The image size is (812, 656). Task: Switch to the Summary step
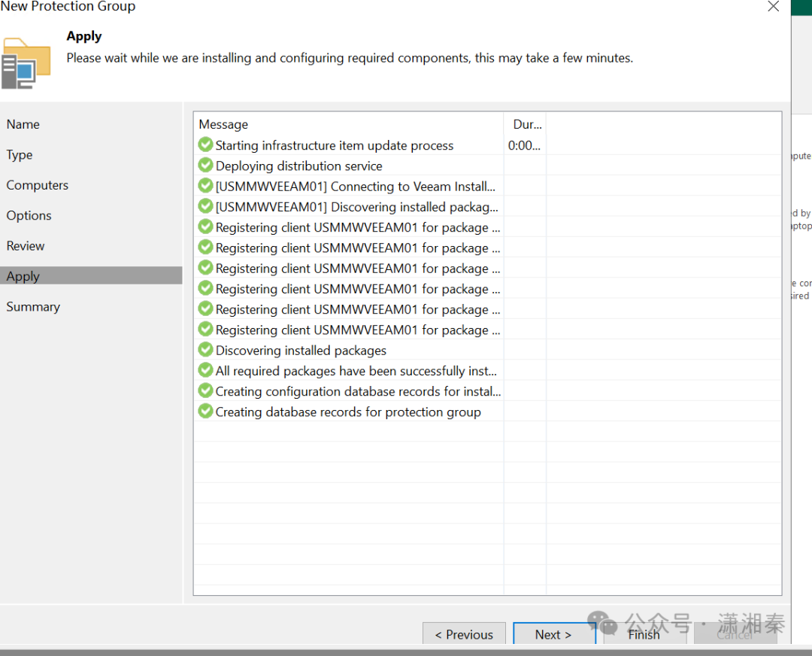pos(32,306)
